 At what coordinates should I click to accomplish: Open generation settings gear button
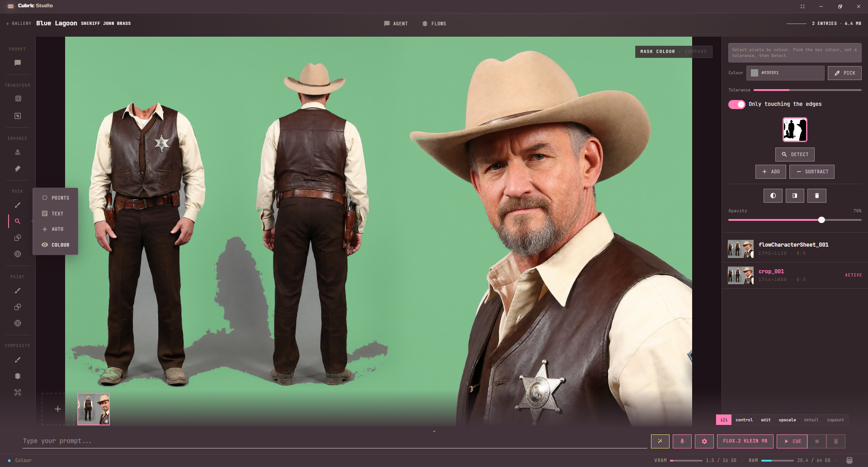704,441
